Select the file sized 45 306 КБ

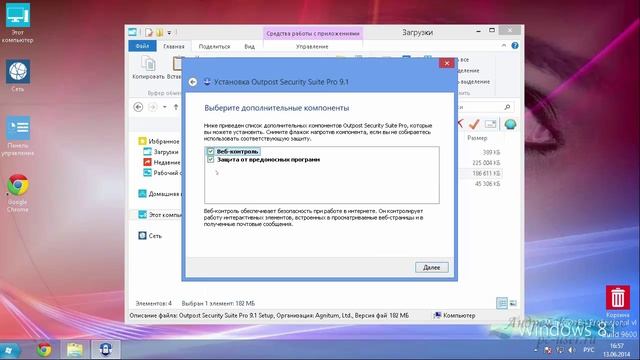(x=487, y=184)
